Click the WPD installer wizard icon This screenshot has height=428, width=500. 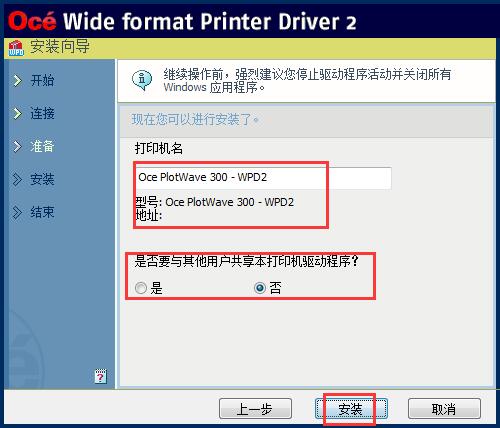tap(16, 48)
